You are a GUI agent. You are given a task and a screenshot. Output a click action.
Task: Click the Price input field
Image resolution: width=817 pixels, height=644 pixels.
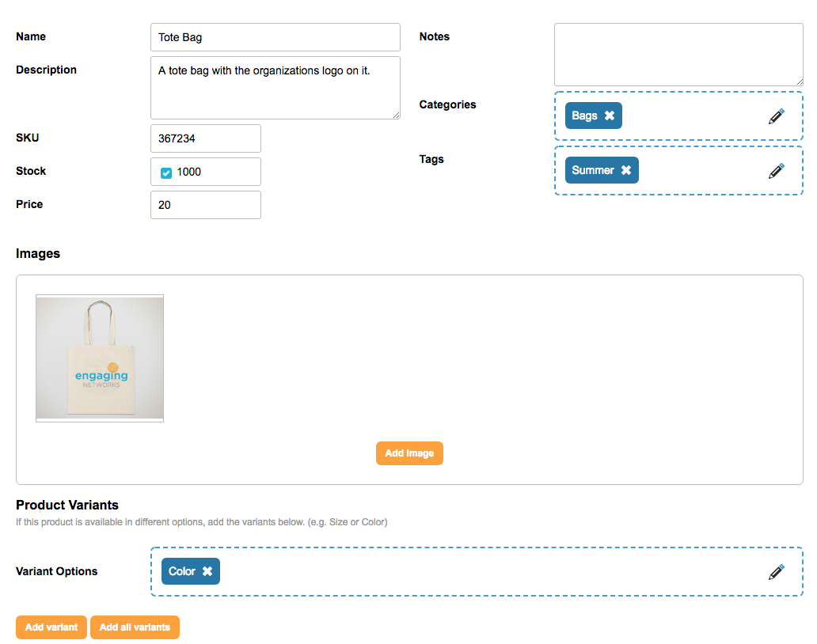click(x=205, y=205)
